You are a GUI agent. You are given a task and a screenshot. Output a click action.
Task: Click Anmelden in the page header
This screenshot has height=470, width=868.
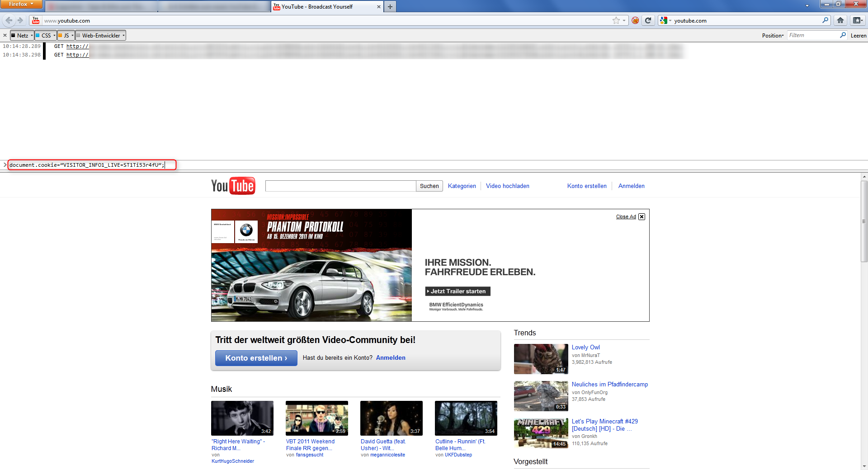click(x=631, y=186)
